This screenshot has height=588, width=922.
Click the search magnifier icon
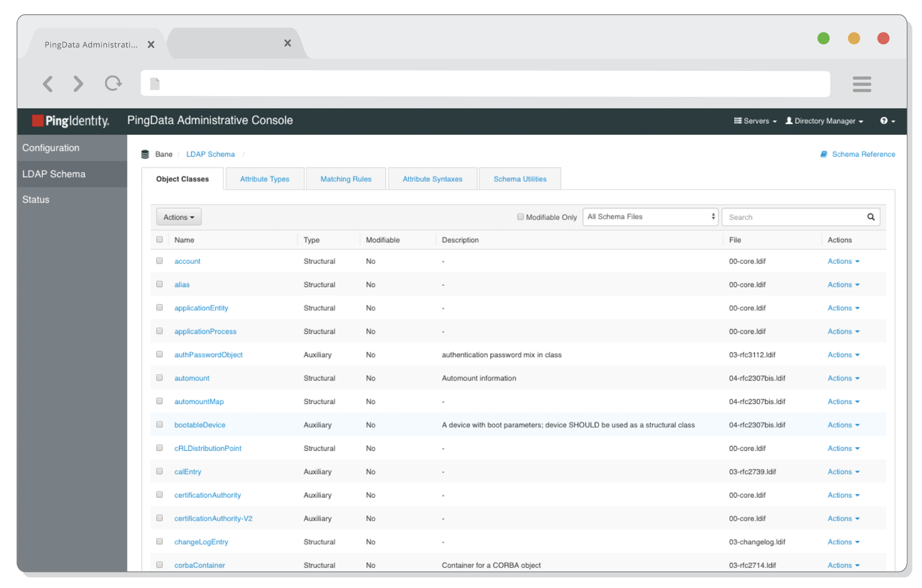(870, 217)
